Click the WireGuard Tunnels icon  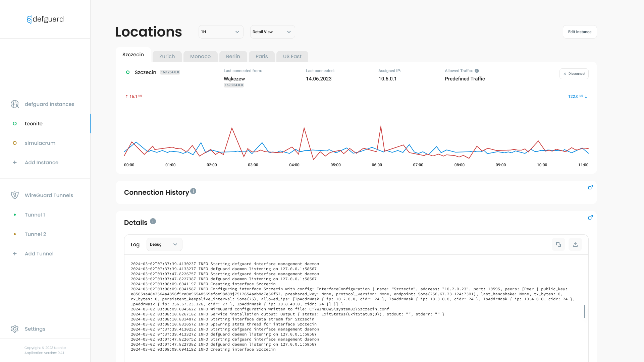[15, 195]
